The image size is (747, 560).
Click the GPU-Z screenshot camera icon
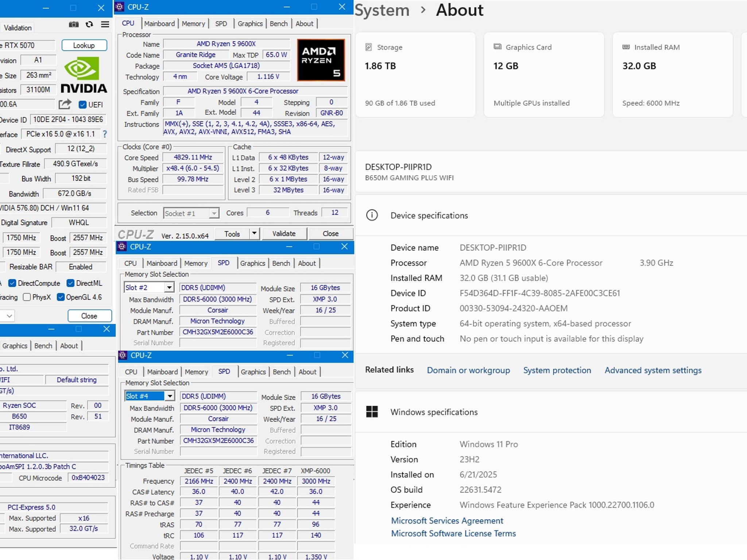point(74,24)
